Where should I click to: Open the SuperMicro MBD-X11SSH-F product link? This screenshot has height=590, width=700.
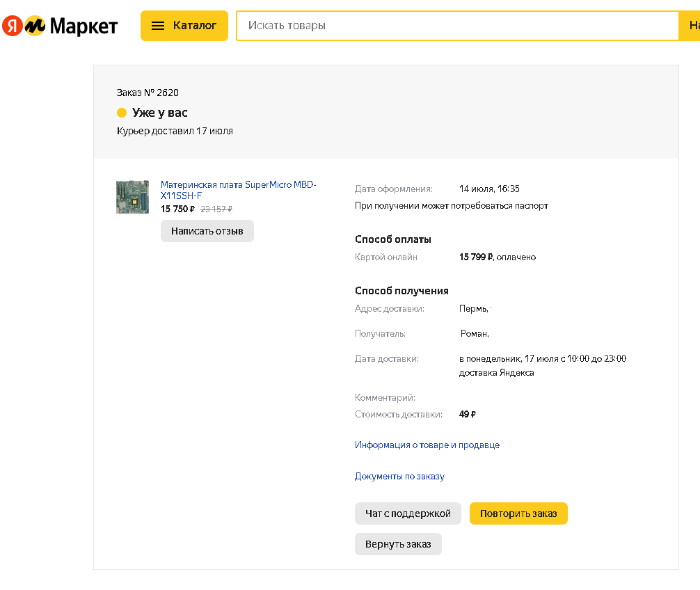point(238,190)
